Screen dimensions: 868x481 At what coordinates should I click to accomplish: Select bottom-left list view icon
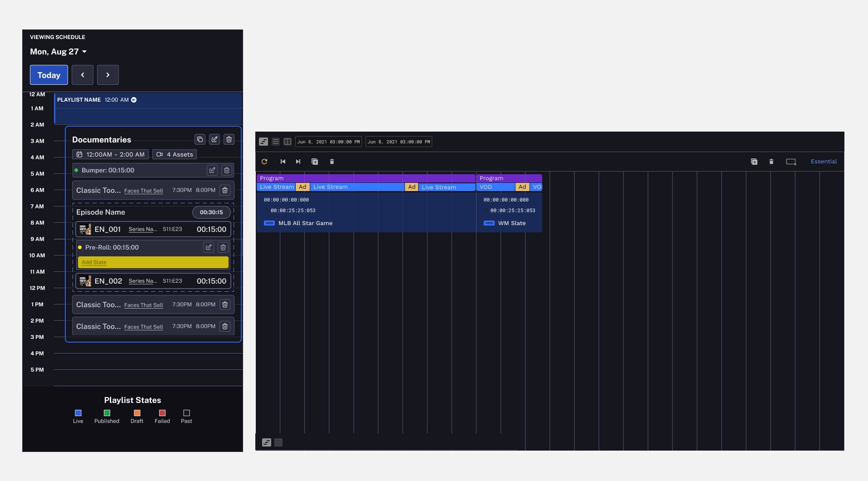click(x=278, y=442)
